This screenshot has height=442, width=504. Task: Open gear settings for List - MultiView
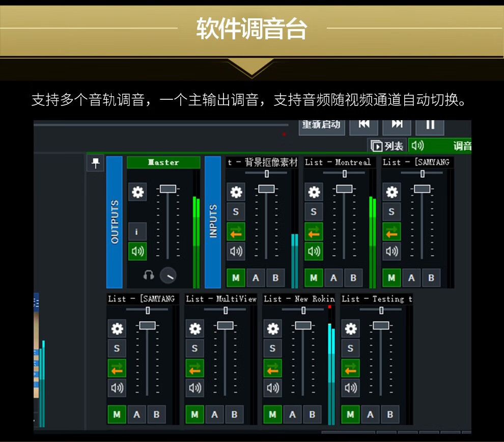tap(194, 328)
